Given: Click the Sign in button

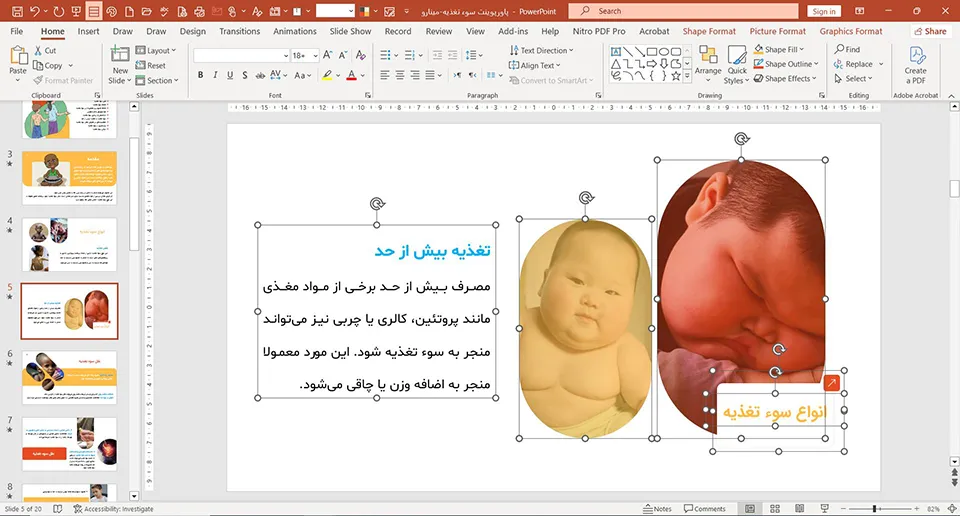Looking at the screenshot, I should [x=824, y=11].
